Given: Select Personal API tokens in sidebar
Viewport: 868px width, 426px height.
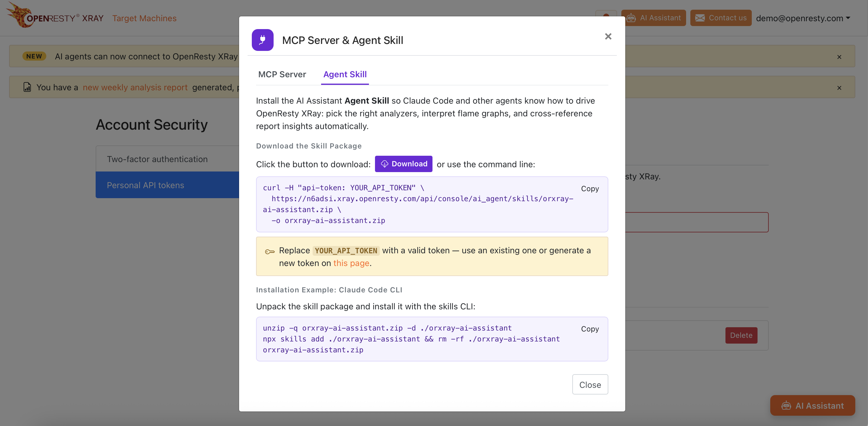Looking at the screenshot, I should point(167,185).
